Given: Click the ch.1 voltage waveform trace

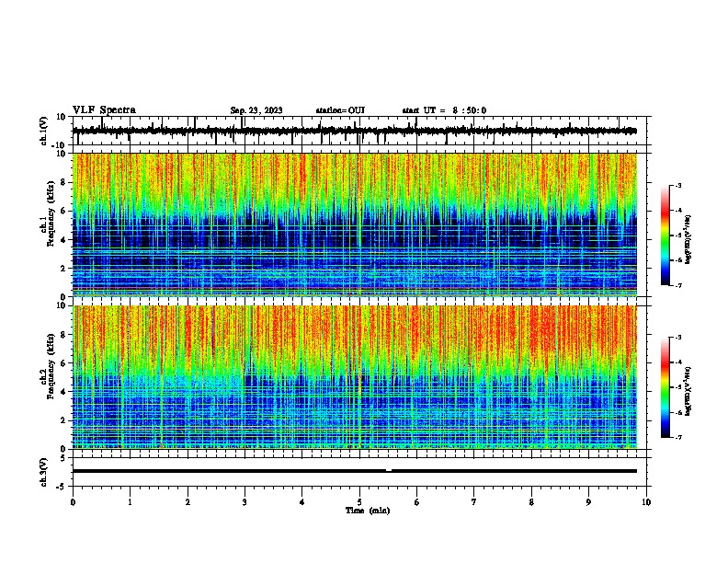Looking at the screenshot, I should [x=354, y=131].
